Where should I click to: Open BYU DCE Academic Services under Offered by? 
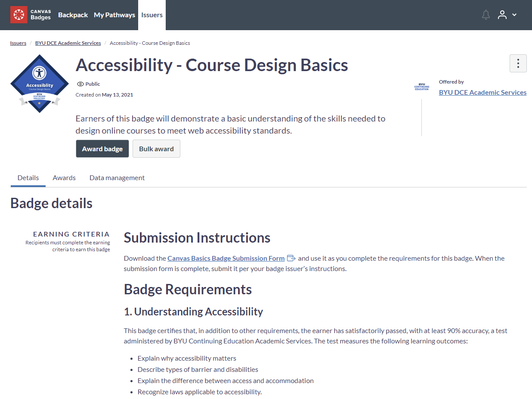pyautogui.click(x=483, y=92)
